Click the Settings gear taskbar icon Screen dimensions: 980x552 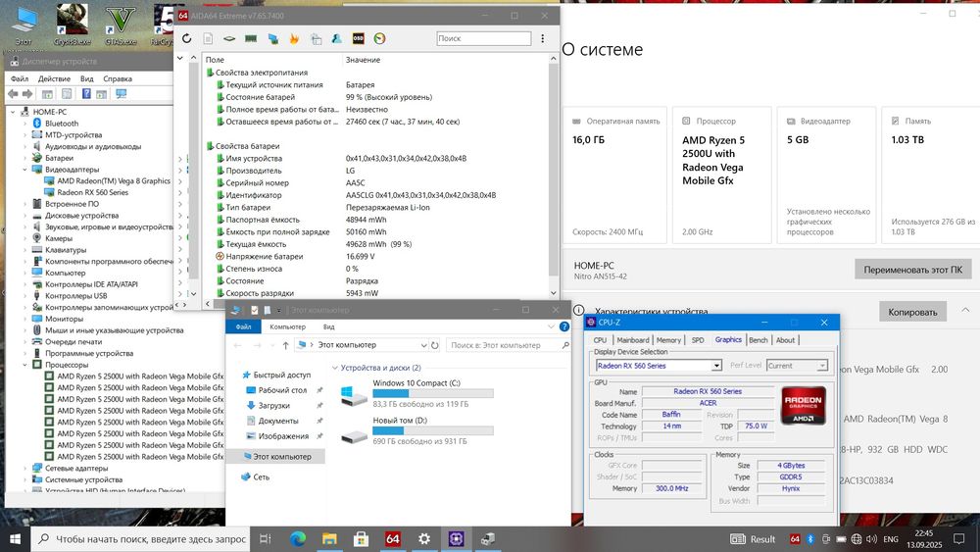(424, 538)
